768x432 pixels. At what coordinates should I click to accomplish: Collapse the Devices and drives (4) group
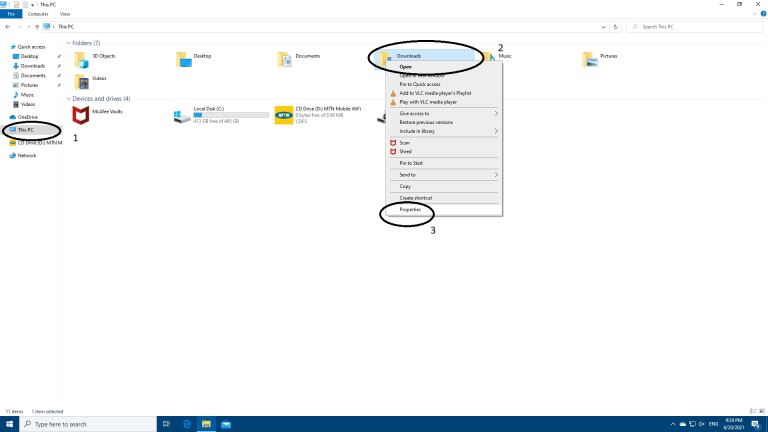click(69, 98)
